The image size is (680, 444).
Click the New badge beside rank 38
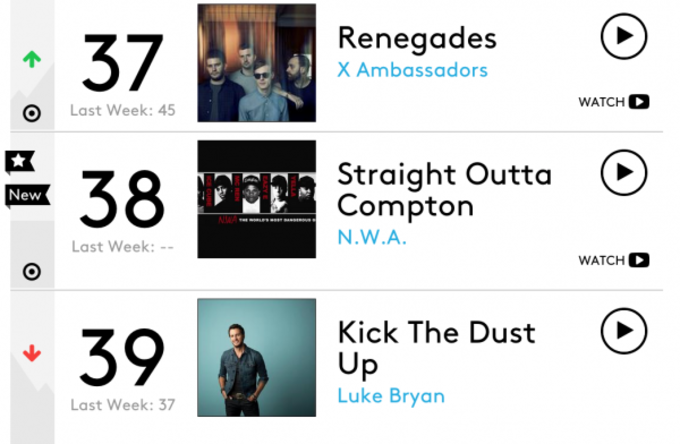tap(27, 195)
